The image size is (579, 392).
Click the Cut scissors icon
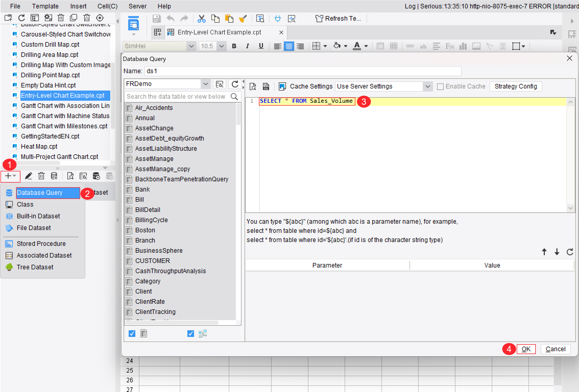201,19
